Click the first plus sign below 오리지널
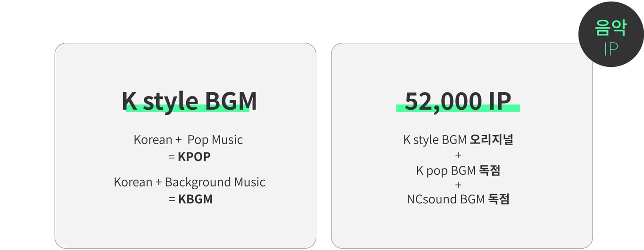The image size is (644, 250). point(458,155)
